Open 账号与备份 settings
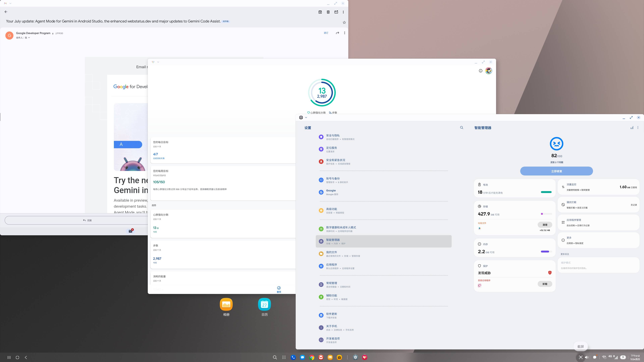Screen dimensions: 644x362 pos(384,180)
